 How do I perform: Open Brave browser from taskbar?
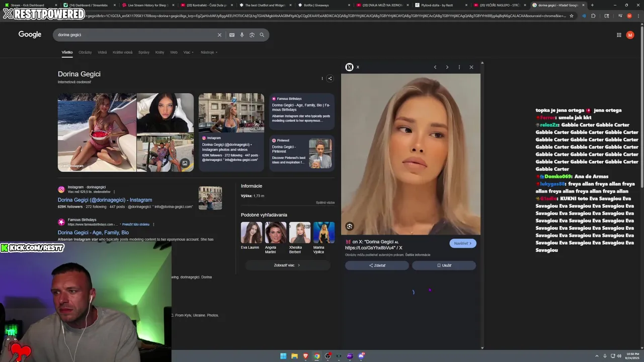[x=305, y=356]
